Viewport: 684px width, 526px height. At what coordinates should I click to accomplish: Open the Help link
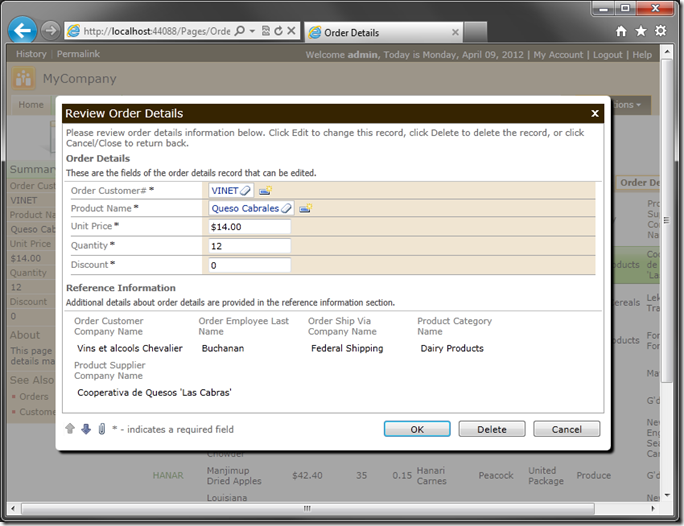coord(642,55)
